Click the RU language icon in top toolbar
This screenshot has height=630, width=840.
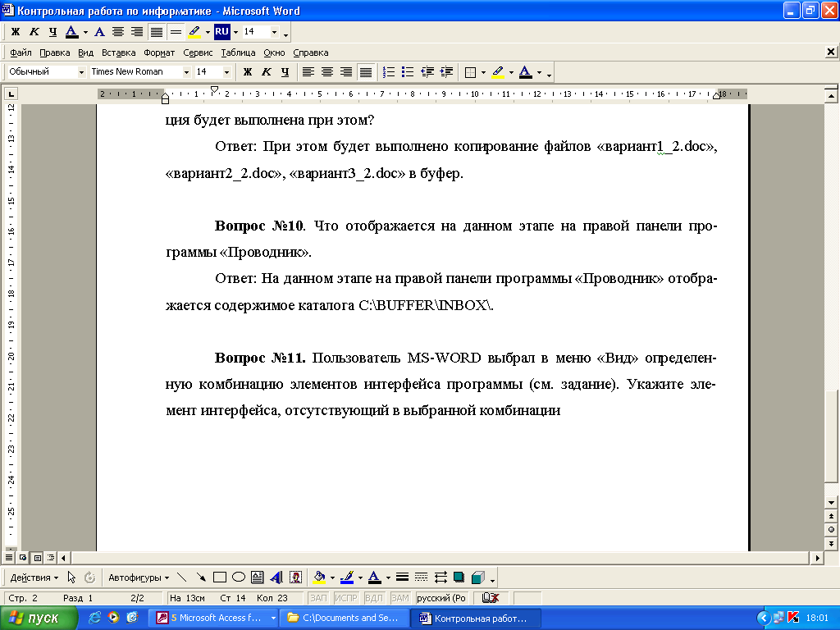[221, 32]
